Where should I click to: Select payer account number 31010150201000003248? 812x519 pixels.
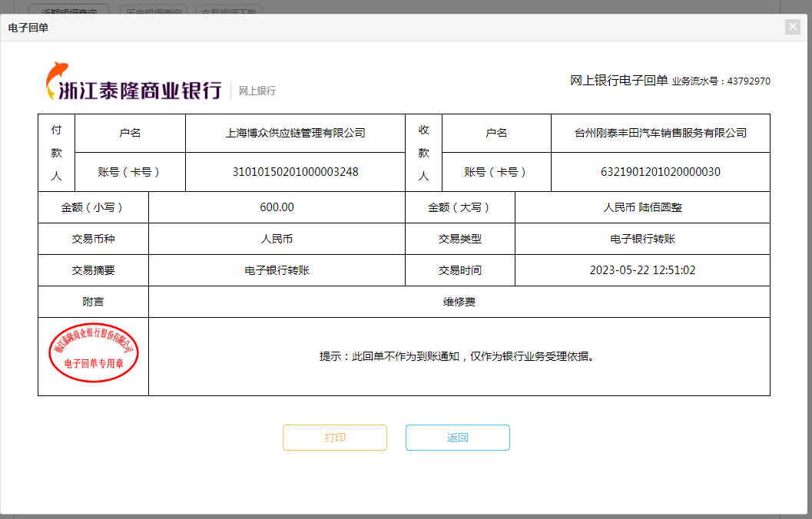tap(295, 172)
